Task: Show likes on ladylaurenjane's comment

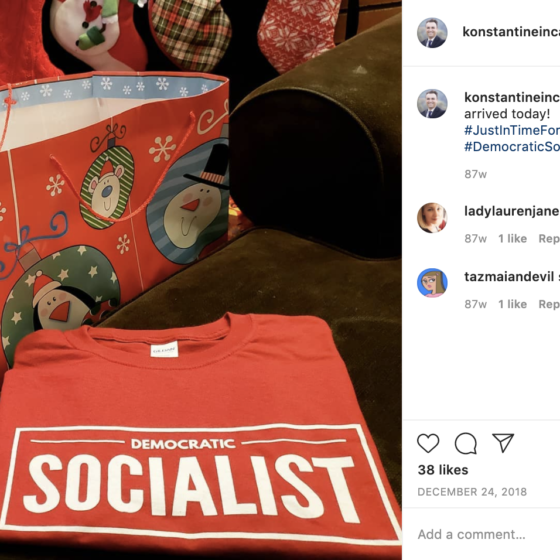Action: tap(512, 239)
